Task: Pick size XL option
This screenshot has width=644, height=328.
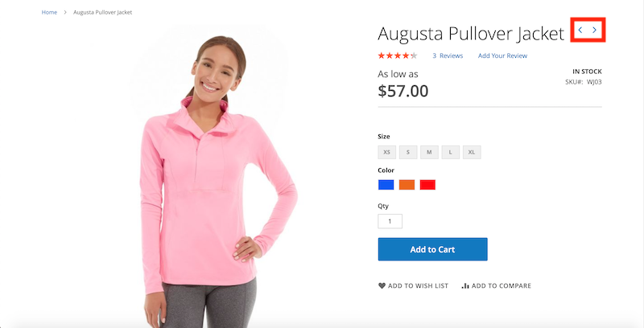Action: [x=472, y=152]
